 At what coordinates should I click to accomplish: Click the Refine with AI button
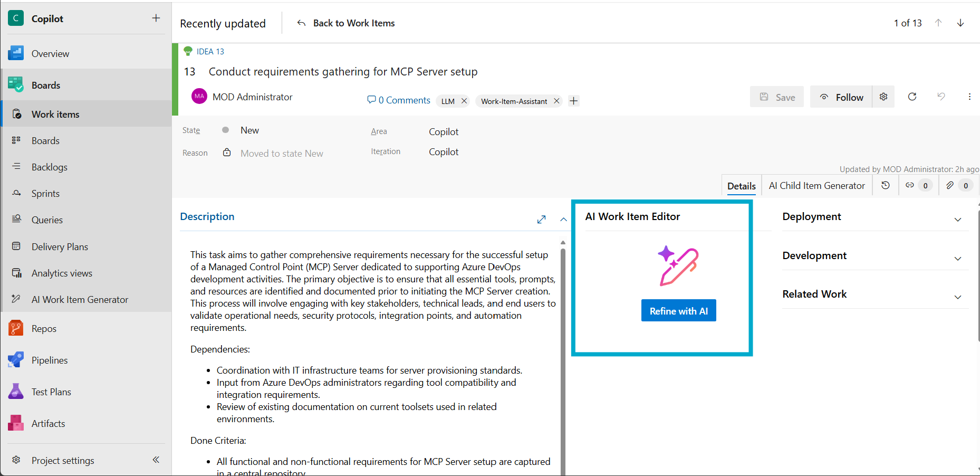[x=678, y=311]
